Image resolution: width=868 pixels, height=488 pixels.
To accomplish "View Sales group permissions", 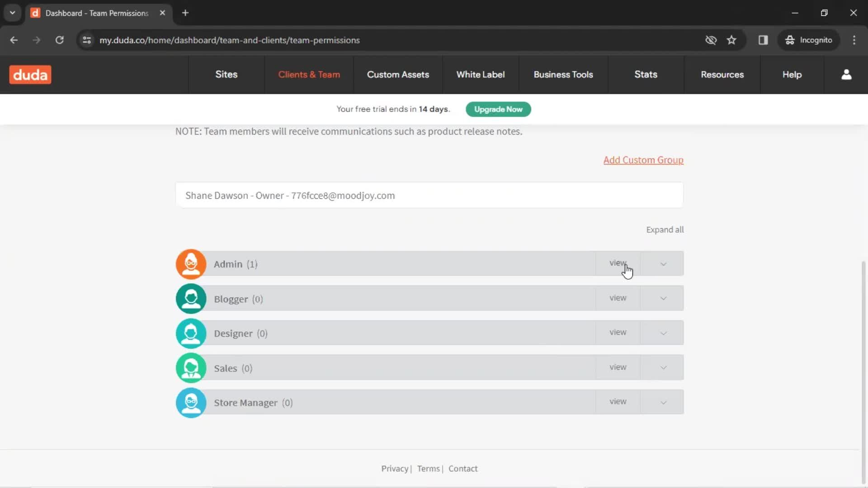I will 618,367.
